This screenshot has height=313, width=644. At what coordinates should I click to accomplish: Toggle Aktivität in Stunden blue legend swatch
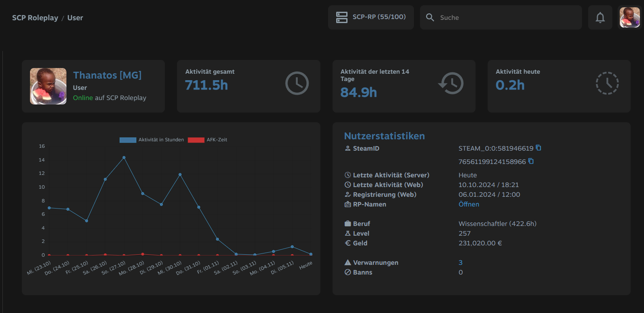[128, 140]
